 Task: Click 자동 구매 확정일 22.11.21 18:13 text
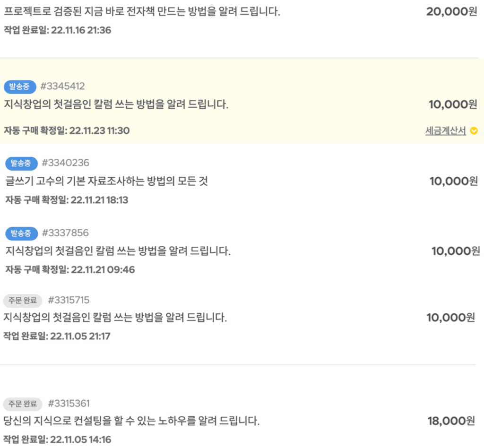pyautogui.click(x=67, y=200)
